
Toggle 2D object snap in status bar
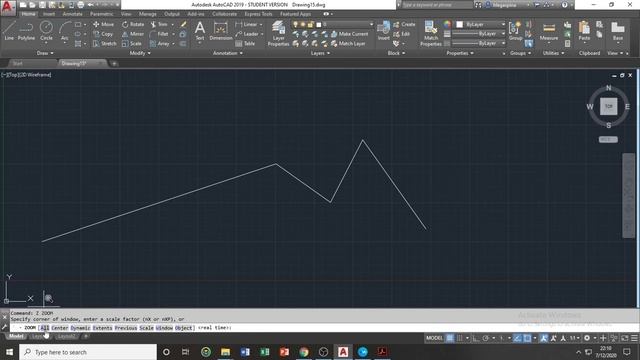point(527,338)
